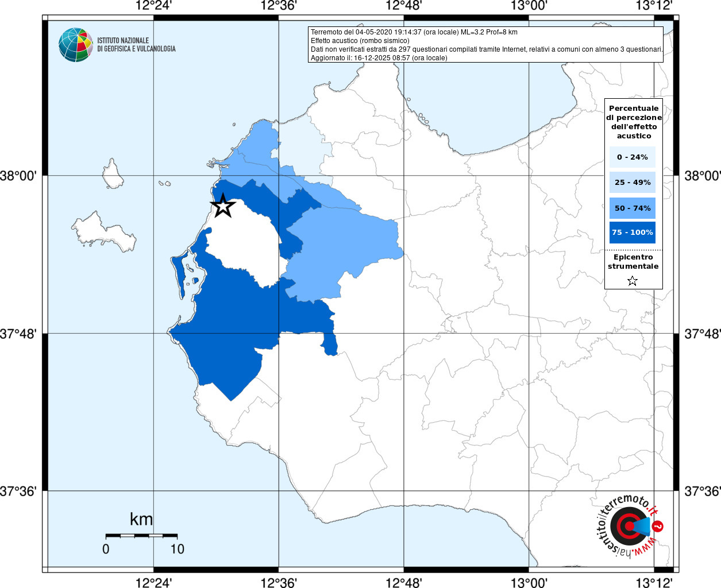Screen dimensions: 721x588
Task: Click the top axis label 12°48'
Action: click(404, 6)
